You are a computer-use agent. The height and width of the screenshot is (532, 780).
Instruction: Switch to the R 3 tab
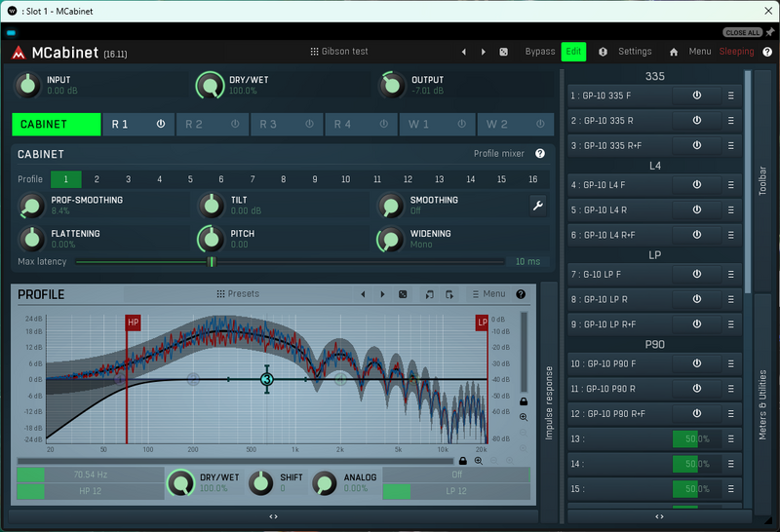[x=286, y=125]
